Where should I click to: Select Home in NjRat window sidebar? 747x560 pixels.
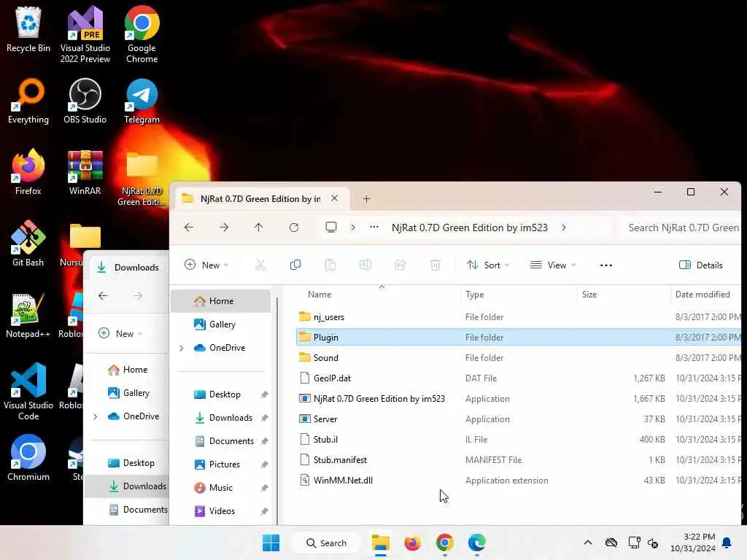point(220,301)
